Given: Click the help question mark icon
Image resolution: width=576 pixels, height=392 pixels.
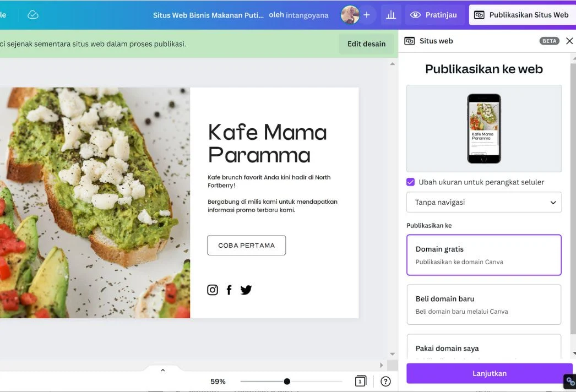Looking at the screenshot, I should pos(385,382).
